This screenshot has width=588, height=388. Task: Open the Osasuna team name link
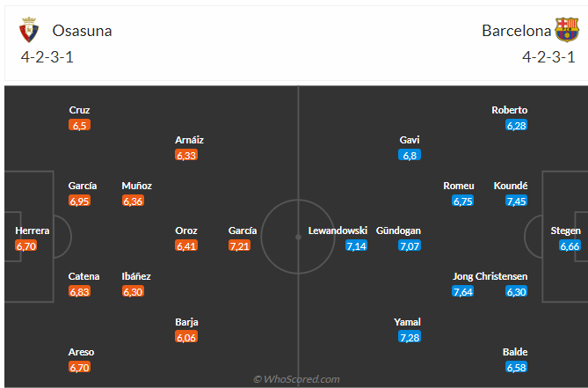point(82,31)
